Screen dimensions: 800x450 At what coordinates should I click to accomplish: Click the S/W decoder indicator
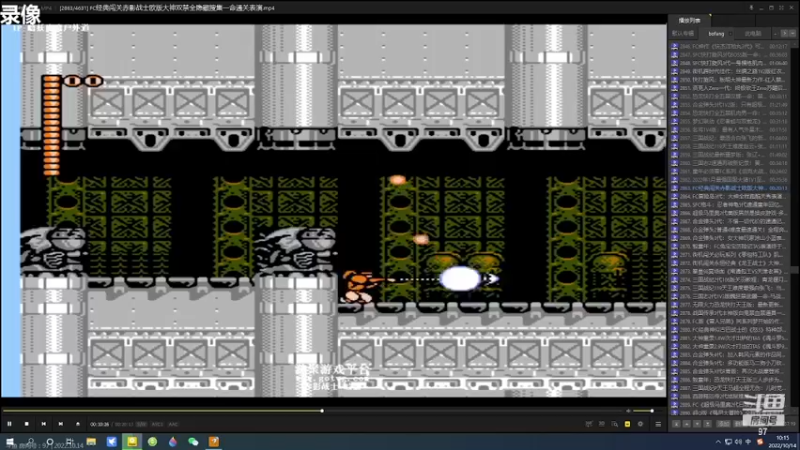pyautogui.click(x=141, y=424)
